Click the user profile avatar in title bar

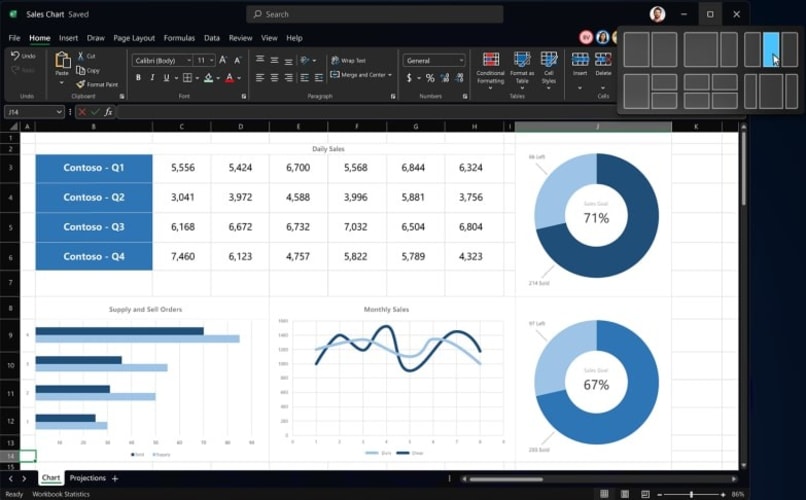[657, 14]
